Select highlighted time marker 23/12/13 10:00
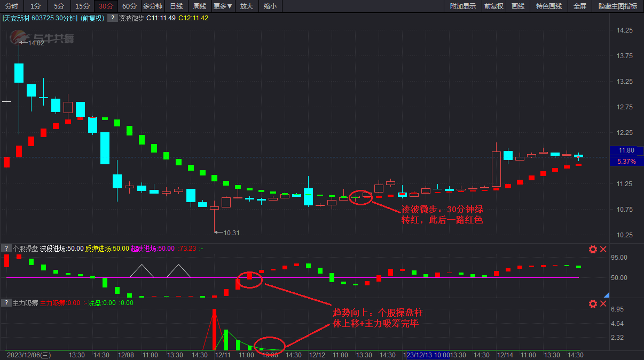This screenshot has height=360, width=644. coord(427,355)
